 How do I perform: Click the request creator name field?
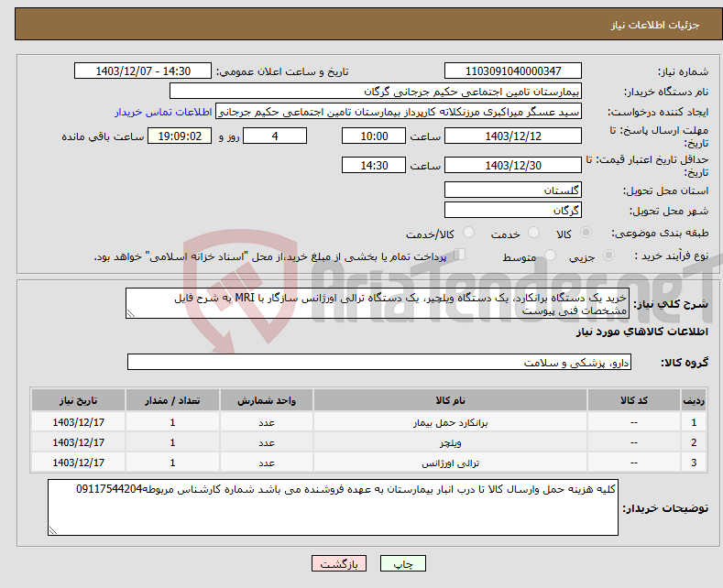[399, 112]
